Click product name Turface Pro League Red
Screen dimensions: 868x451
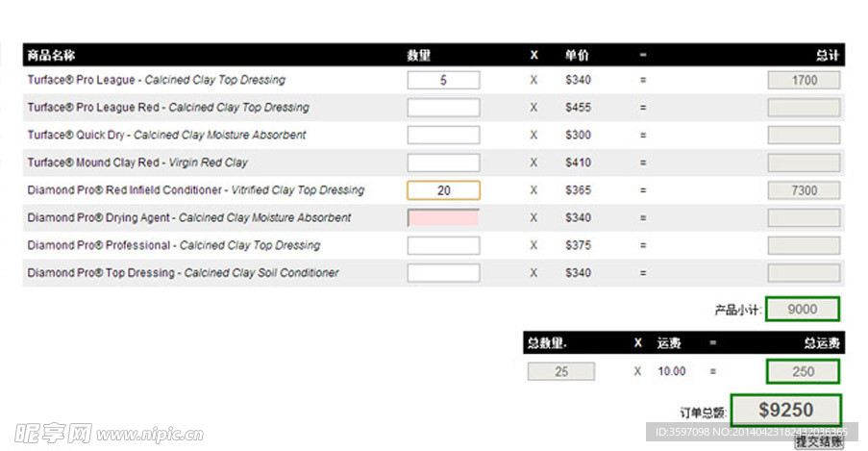tap(168, 108)
